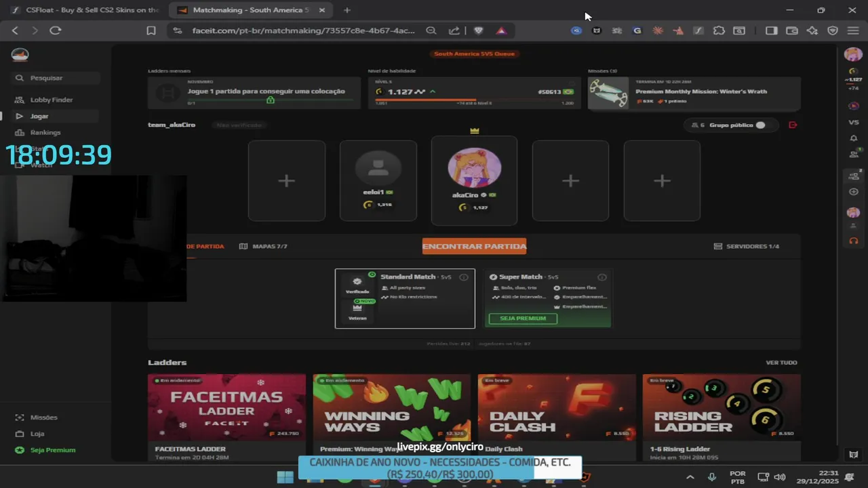Open the browser hamburger menu
This screenshot has height=488, width=868.
[853, 30]
